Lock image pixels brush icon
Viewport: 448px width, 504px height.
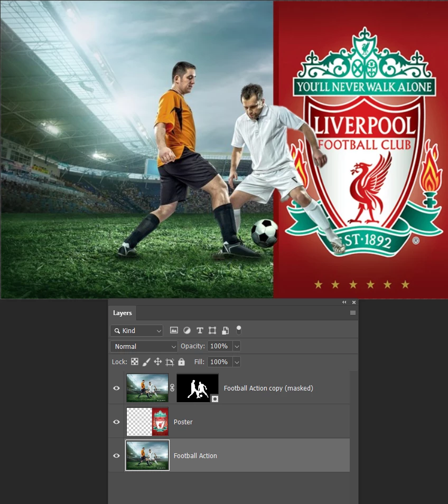point(146,362)
